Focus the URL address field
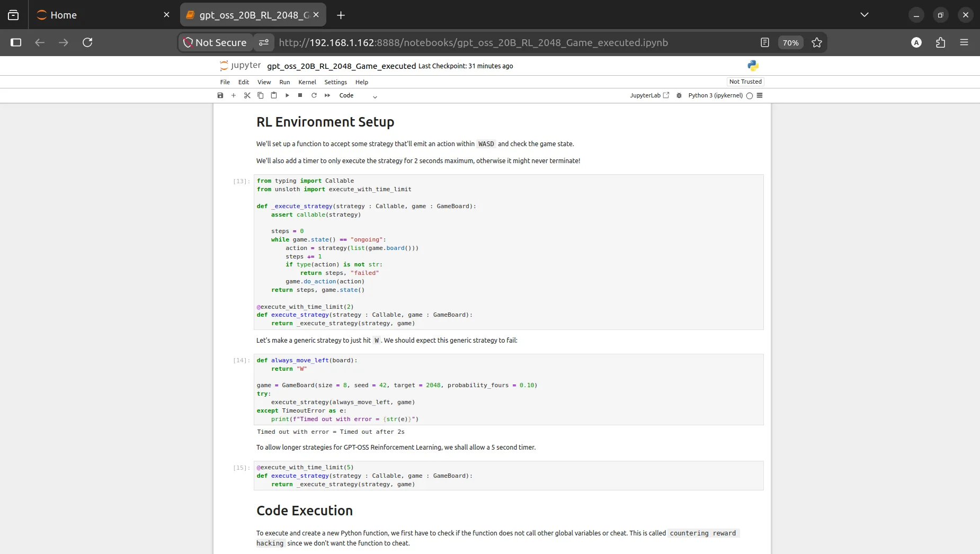This screenshot has height=554, width=980. pyautogui.click(x=473, y=42)
